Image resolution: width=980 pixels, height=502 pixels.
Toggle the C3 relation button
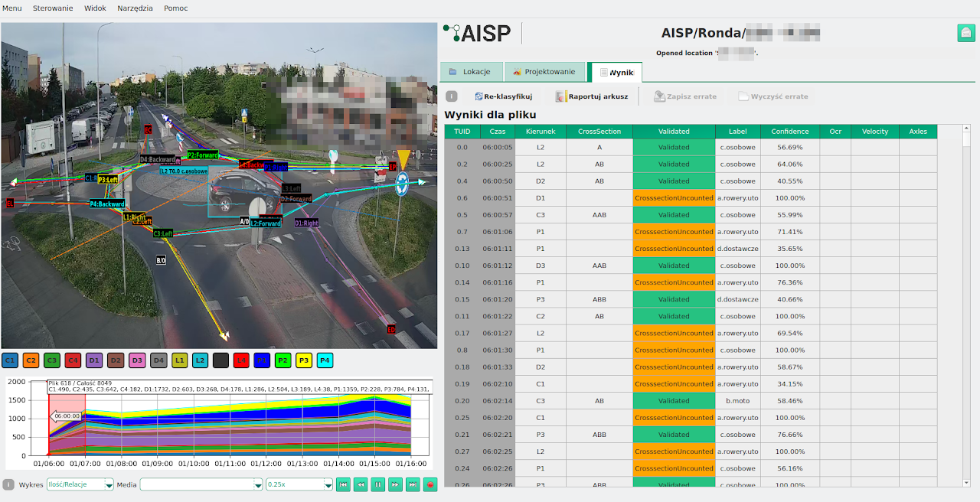(x=52, y=360)
